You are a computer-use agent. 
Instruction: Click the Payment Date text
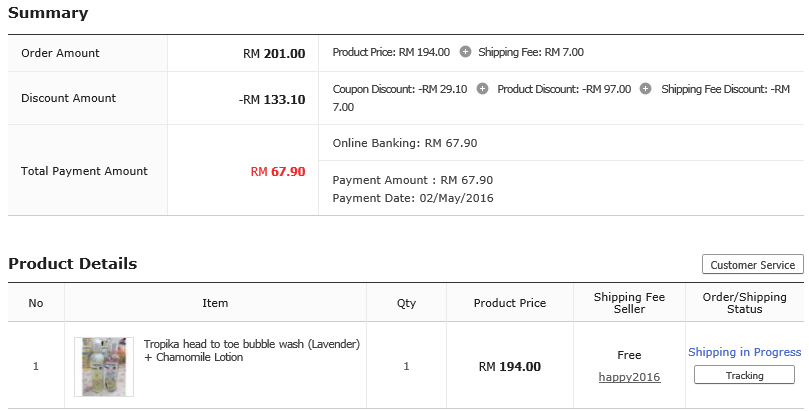[413, 198]
